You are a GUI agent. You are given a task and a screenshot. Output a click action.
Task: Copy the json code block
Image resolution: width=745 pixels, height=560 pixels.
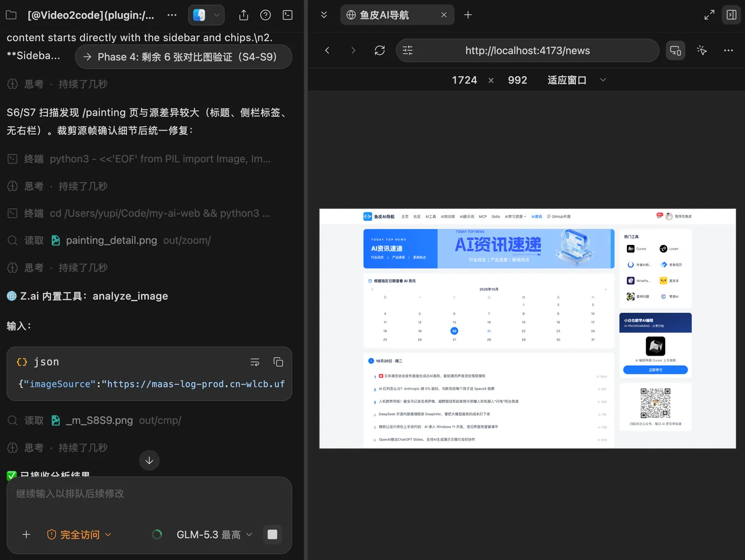point(278,362)
